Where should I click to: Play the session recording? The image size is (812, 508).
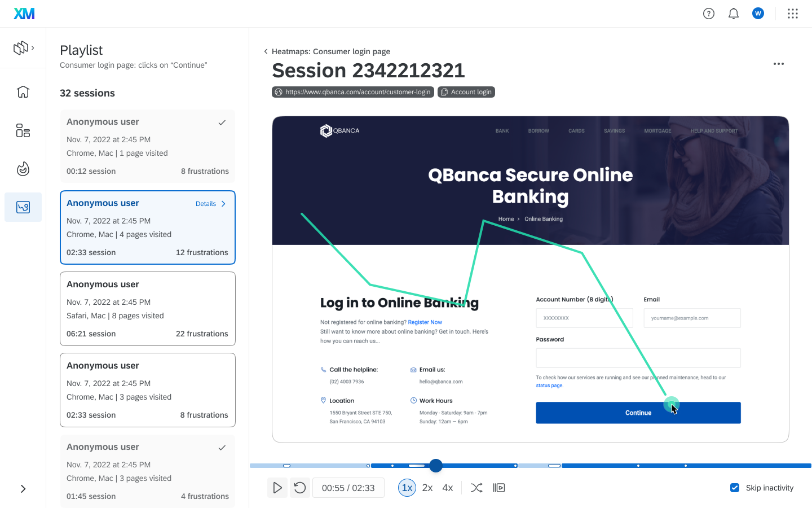pos(277,488)
